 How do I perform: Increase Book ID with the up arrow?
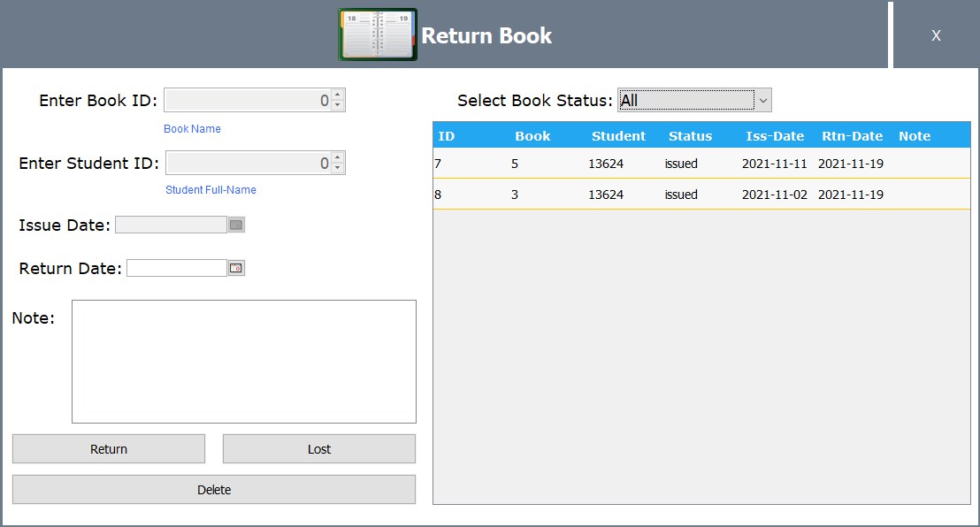338,95
